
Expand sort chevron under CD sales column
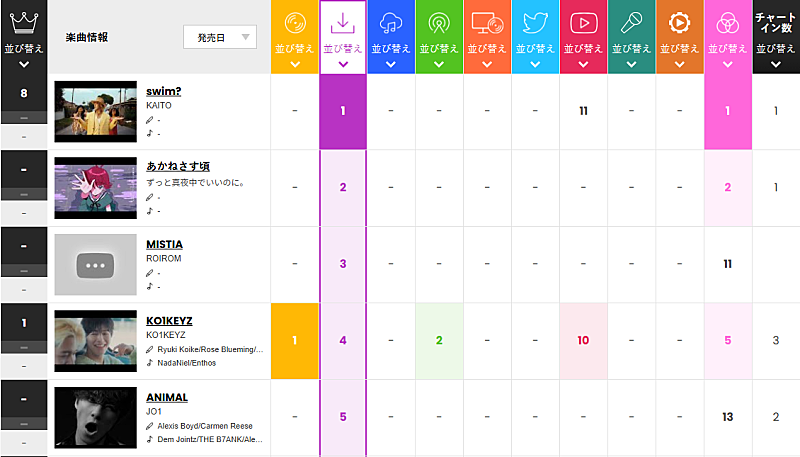pos(295,65)
